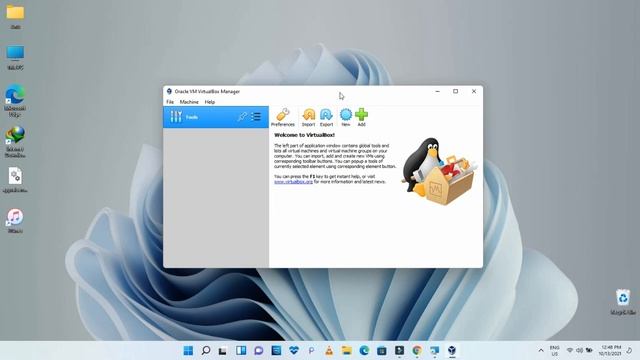
Task: Click the VirtualBox icon on taskbar
Action: pos(452,350)
